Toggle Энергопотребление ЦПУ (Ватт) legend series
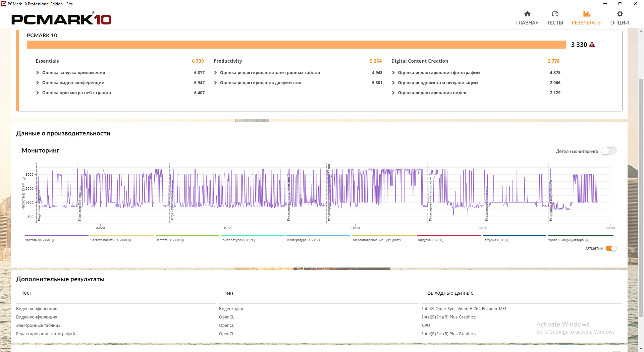 [383, 238]
